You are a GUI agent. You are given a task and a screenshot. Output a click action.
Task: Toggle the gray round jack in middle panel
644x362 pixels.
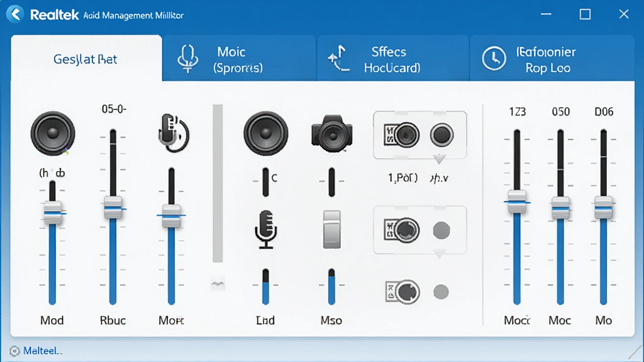click(441, 230)
